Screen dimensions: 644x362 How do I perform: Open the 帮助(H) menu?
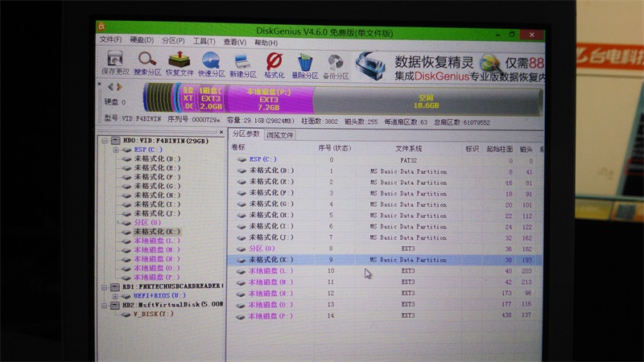coord(266,43)
